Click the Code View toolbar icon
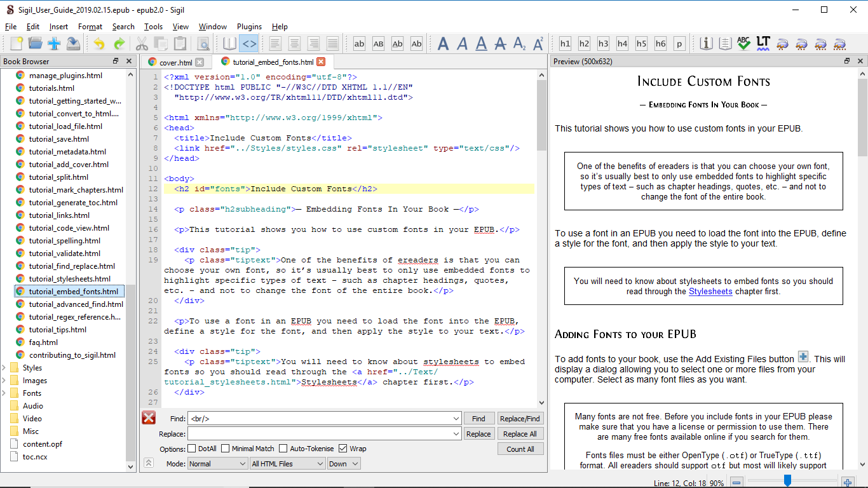Screen dimensions: 868x488 pos(248,44)
